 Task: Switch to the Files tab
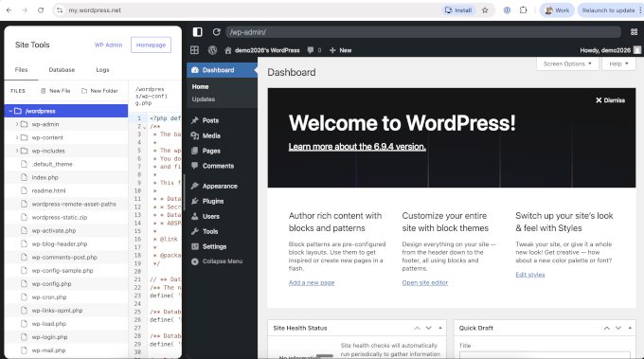point(21,70)
